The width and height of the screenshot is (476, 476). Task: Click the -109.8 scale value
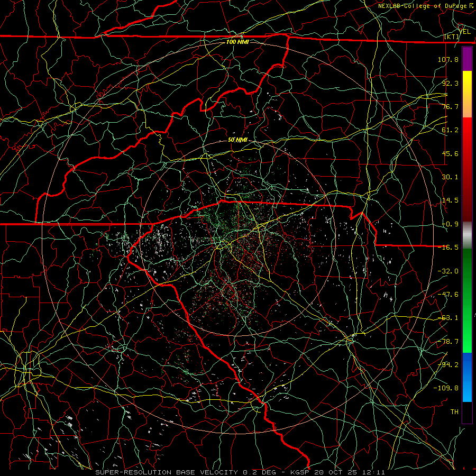446,388
